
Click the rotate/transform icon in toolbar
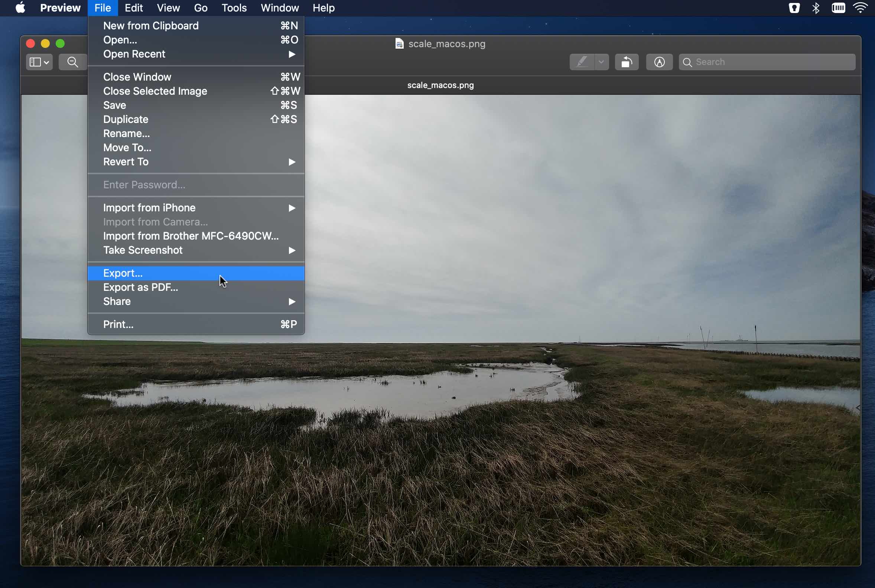[626, 62]
